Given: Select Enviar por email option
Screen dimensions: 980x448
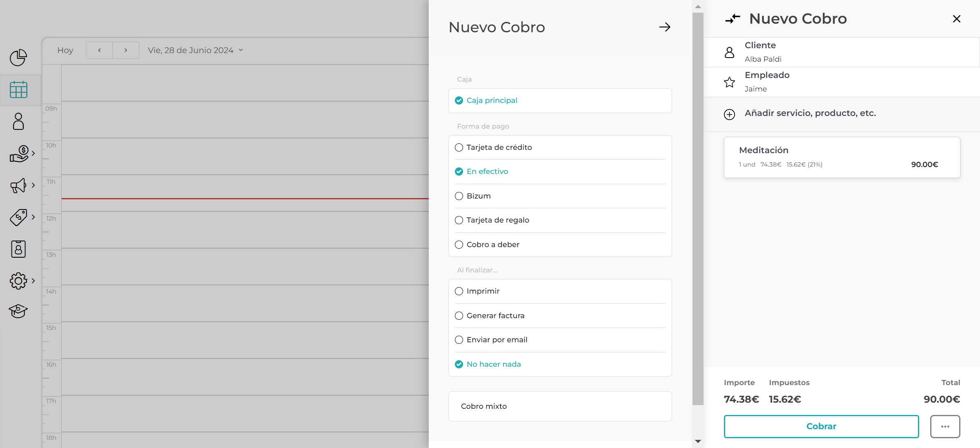Looking at the screenshot, I should pos(560,340).
